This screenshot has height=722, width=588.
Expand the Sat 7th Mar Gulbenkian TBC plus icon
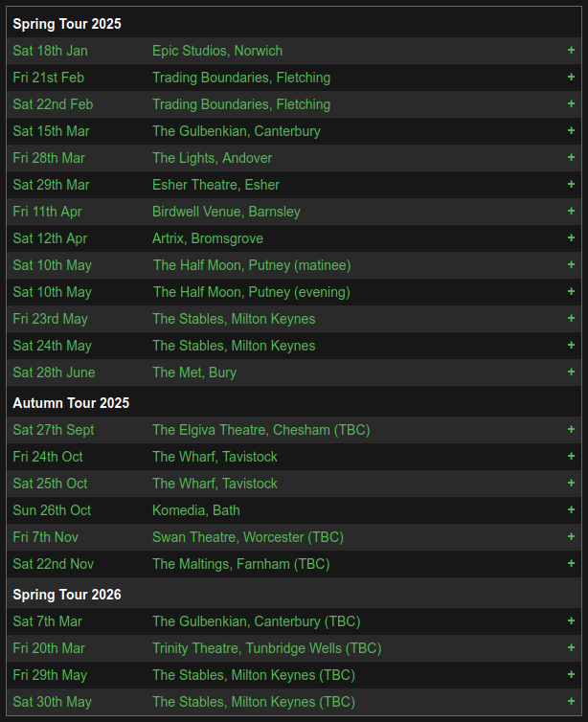(x=571, y=620)
